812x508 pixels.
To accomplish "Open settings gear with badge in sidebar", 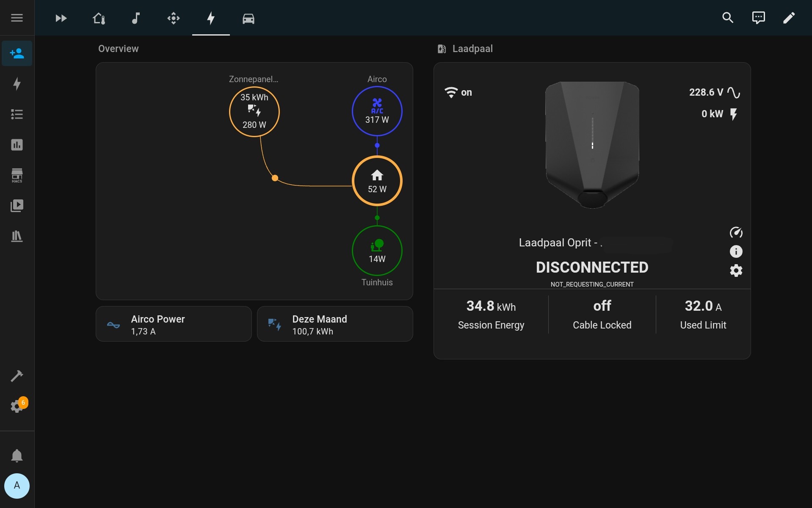I will point(17,406).
